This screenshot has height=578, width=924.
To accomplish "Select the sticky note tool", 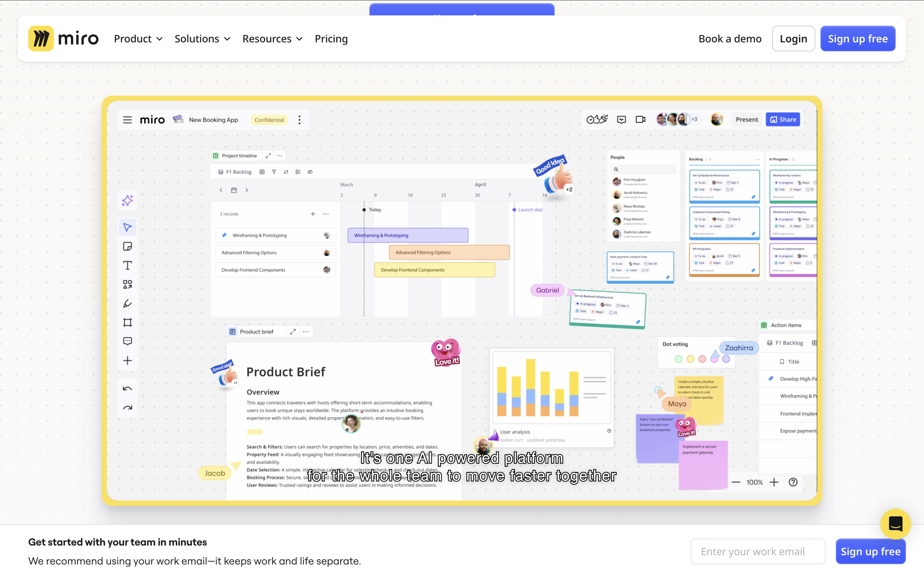I will click(127, 247).
